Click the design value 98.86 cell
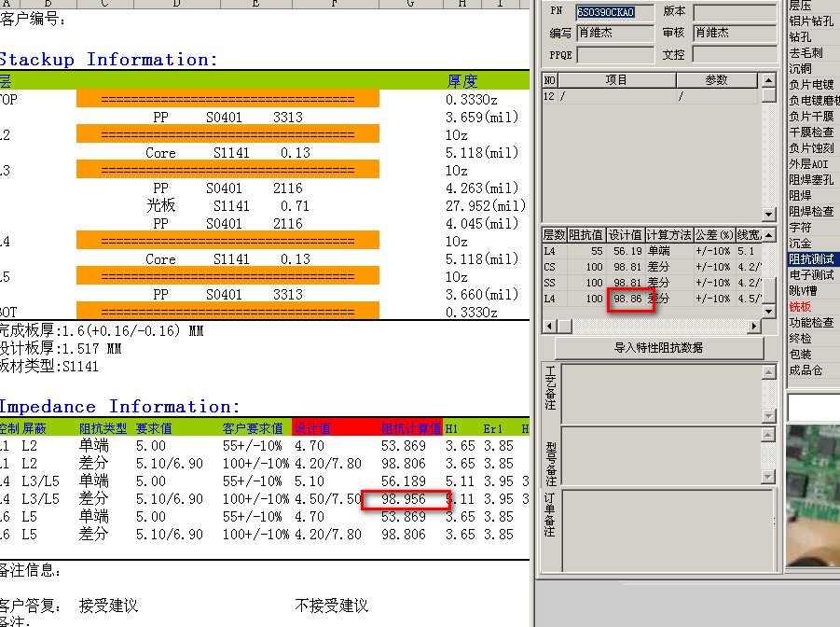The width and height of the screenshot is (840, 627). (x=627, y=299)
